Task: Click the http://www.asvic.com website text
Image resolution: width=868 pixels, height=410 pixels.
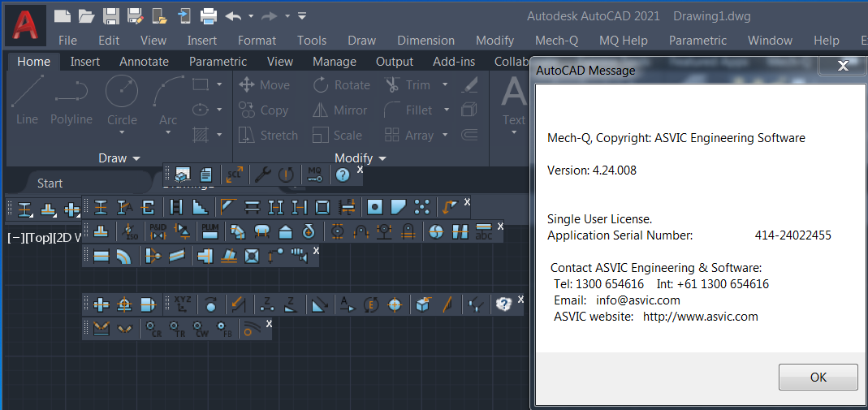Action: [x=700, y=317]
